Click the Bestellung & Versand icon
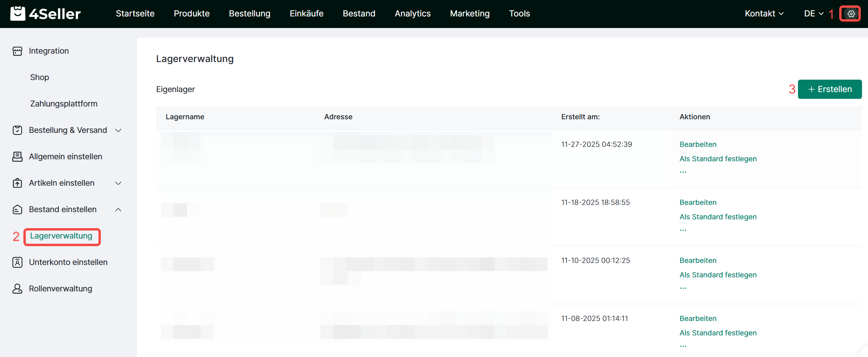The image size is (868, 357). [x=17, y=130]
